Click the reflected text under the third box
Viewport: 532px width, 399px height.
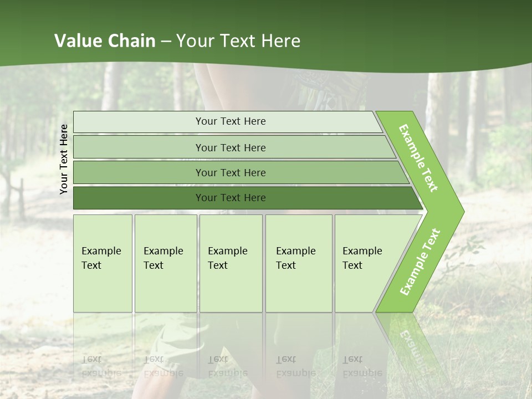(x=227, y=366)
